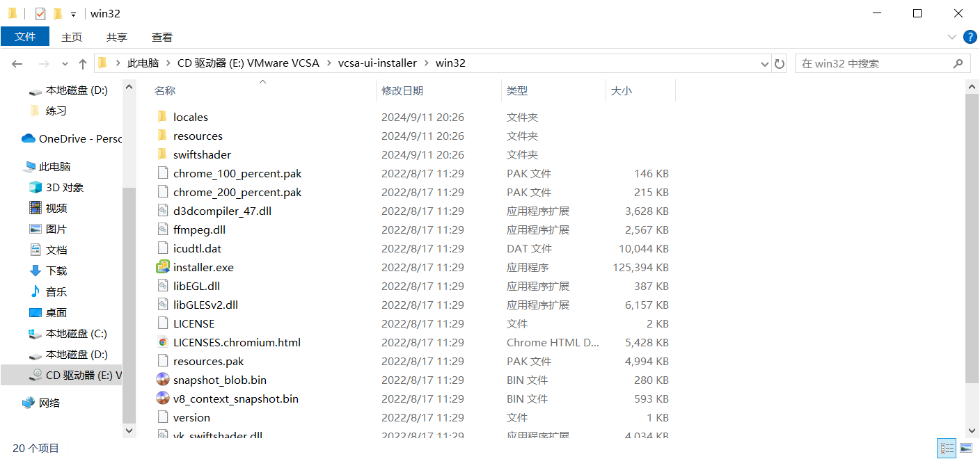The image size is (980, 459).
Task: Open the recent locations dropdown arrow
Action: click(65, 63)
